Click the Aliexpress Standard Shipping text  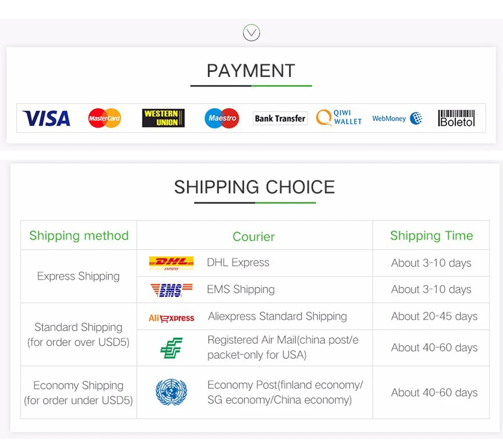coord(278,317)
